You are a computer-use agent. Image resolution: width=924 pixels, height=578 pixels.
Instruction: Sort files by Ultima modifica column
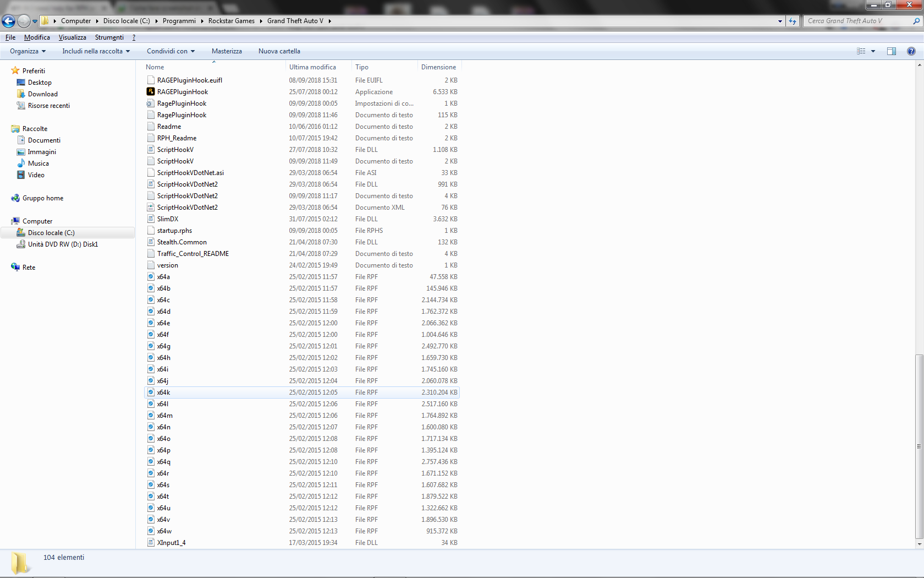click(318, 67)
